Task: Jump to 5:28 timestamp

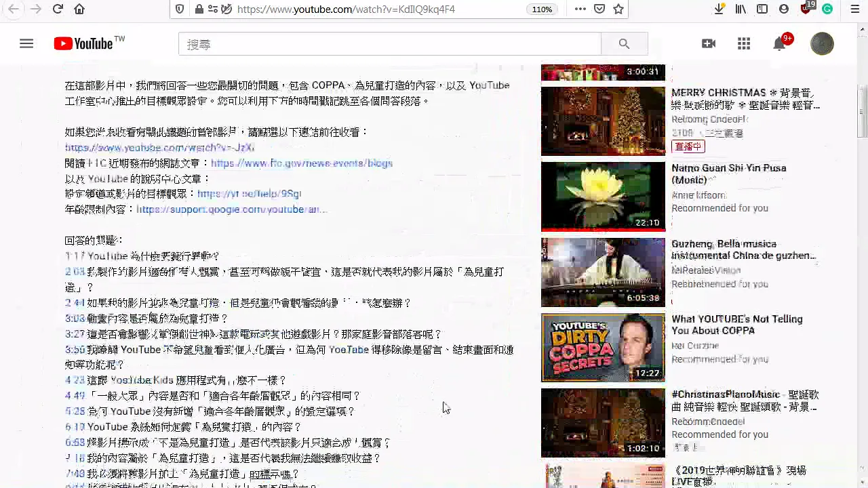Action: point(75,411)
